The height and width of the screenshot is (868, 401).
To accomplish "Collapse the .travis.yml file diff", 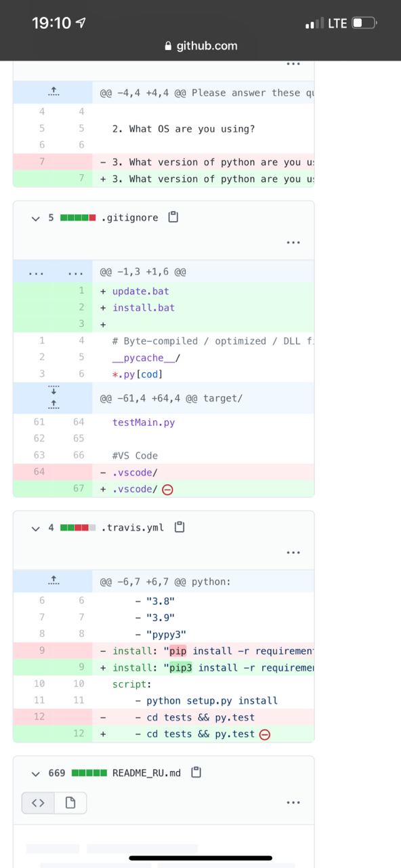I will click(x=36, y=528).
